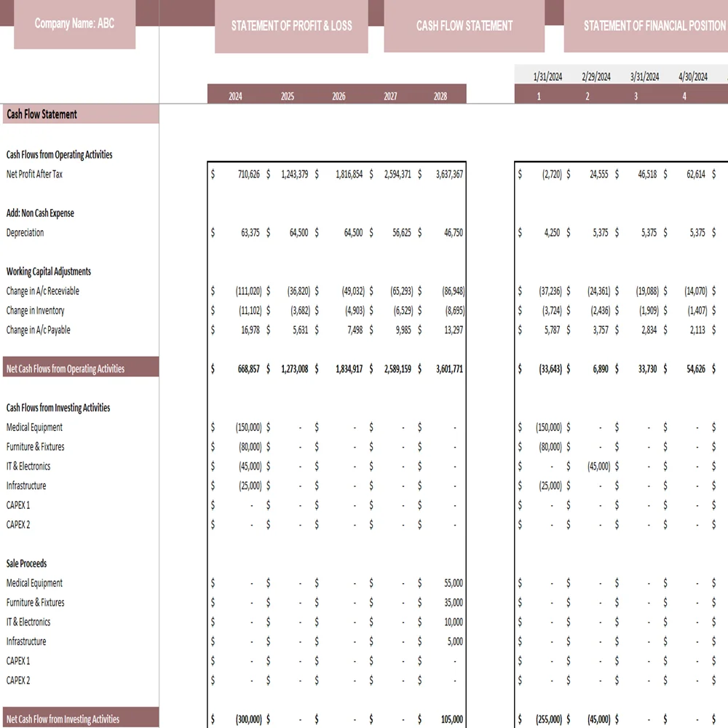The image size is (728, 728).
Task: Select the Sale Proceeds heading
Action: point(25,563)
